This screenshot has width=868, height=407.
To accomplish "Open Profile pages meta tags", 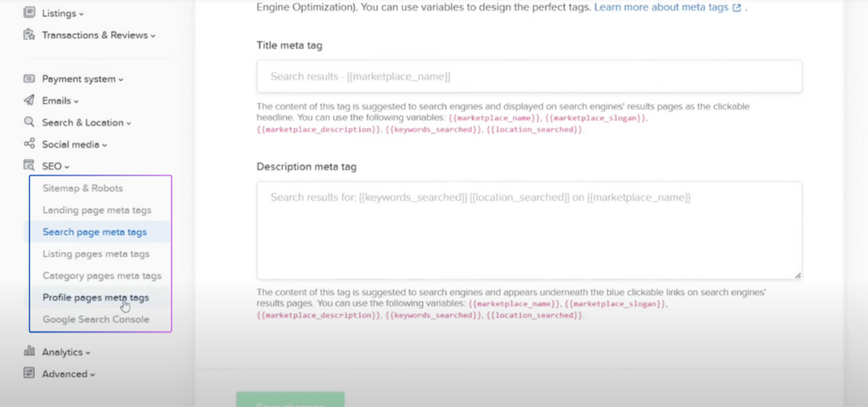I will click(x=96, y=297).
